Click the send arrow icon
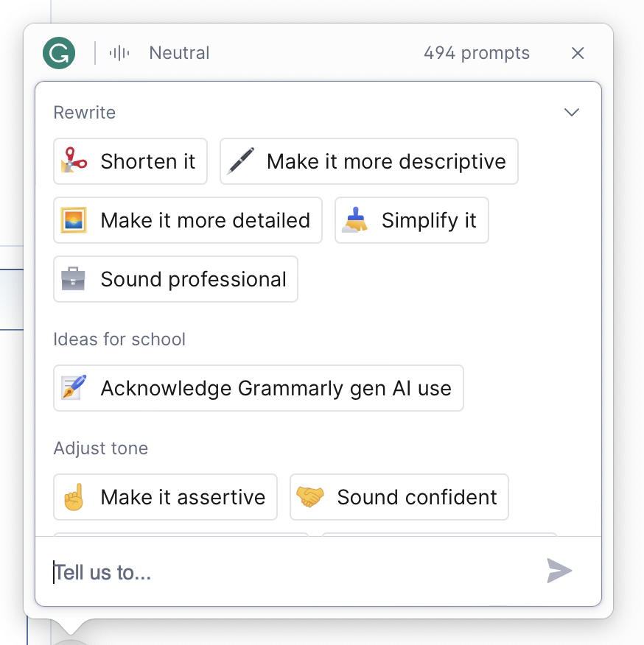Viewport: 644px width, 645px height. tap(559, 571)
